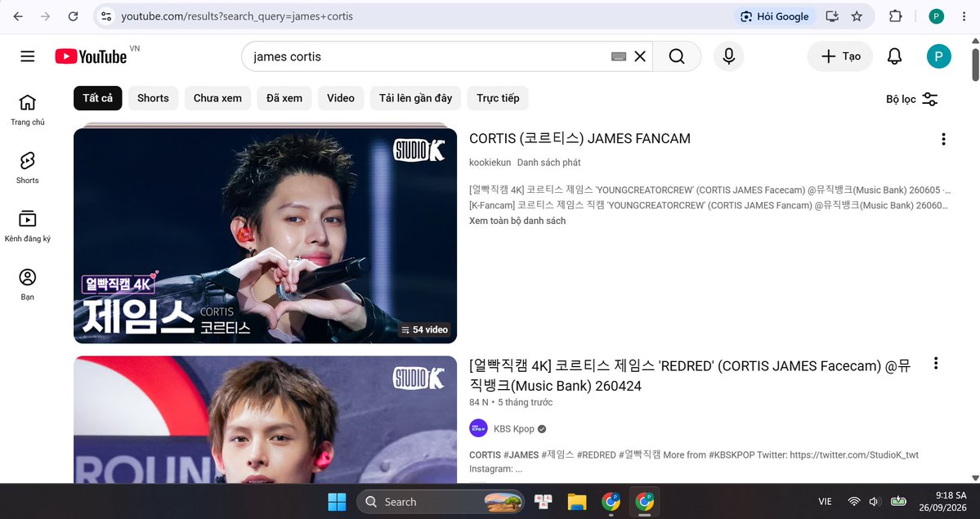This screenshot has height=519, width=980.
Task: Open the taskbar volume speaker icon
Action: point(875,502)
